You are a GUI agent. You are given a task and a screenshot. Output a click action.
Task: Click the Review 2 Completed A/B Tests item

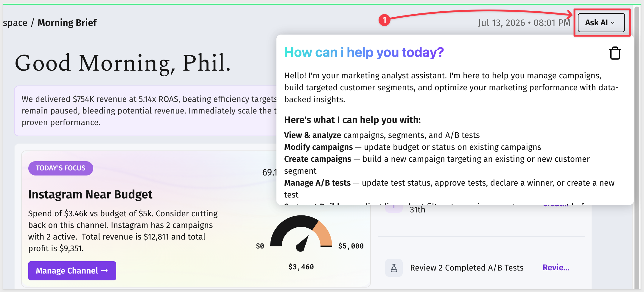point(467,268)
